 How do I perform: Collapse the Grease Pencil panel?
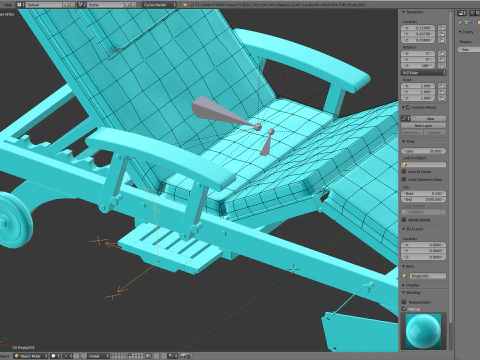coord(403,107)
